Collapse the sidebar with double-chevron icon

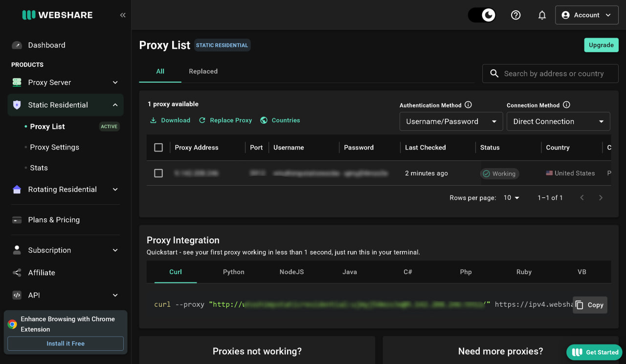click(123, 15)
